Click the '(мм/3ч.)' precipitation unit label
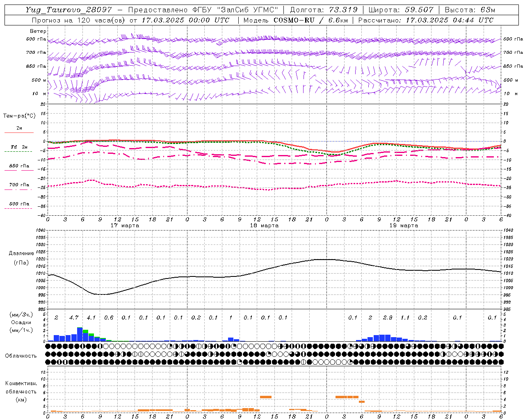 coord(21,315)
